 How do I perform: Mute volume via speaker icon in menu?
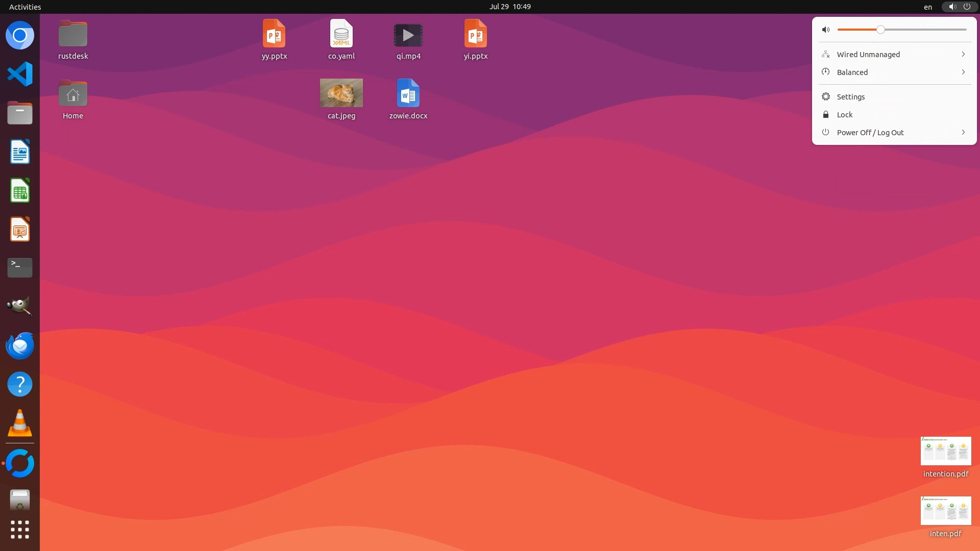point(826,30)
